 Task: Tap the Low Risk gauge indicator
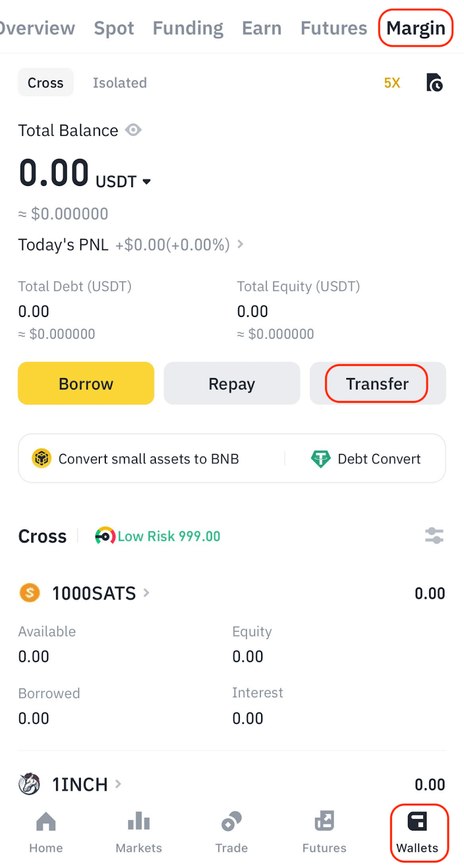coord(105,536)
